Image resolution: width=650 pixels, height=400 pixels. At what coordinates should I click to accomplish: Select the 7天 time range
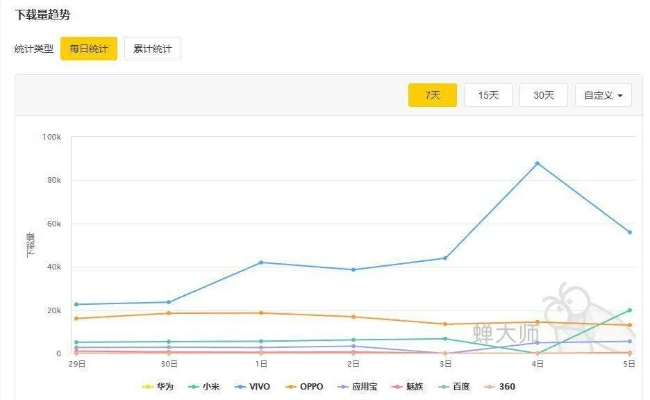click(432, 95)
